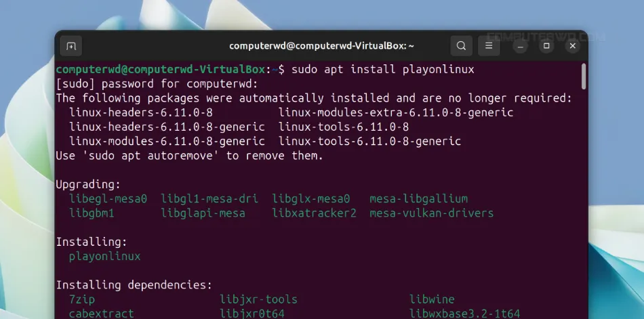Click package libglx-mesa0
Screen dimensions: 644x319
click(311, 198)
